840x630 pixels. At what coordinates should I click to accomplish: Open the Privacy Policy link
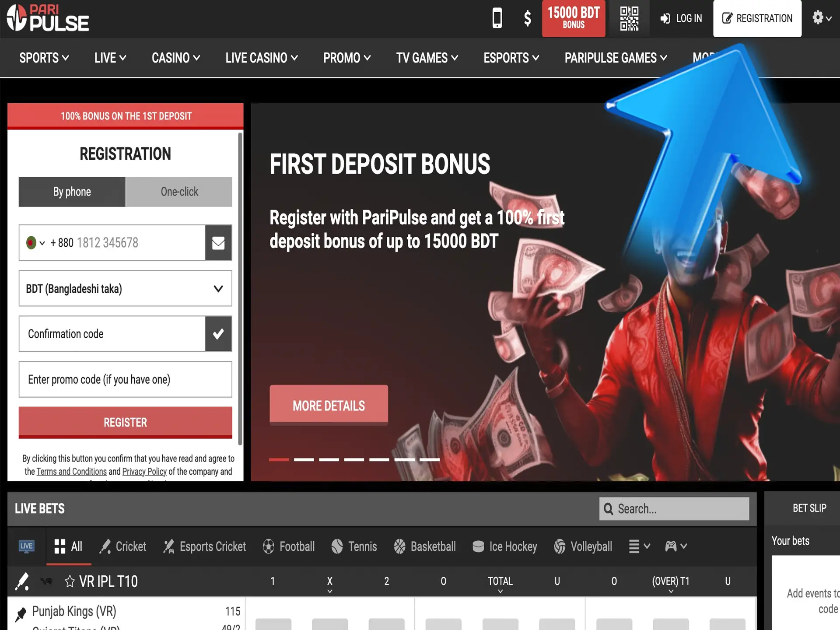click(144, 472)
